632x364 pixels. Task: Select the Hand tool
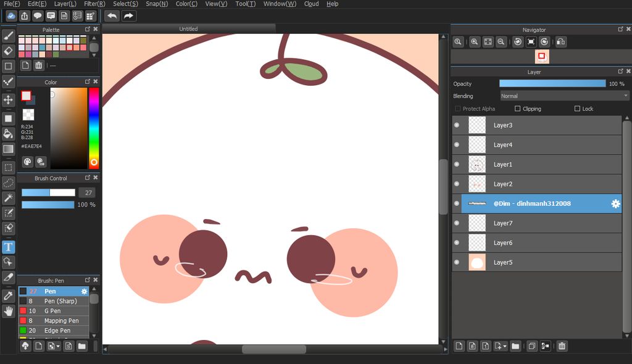[x=9, y=311]
